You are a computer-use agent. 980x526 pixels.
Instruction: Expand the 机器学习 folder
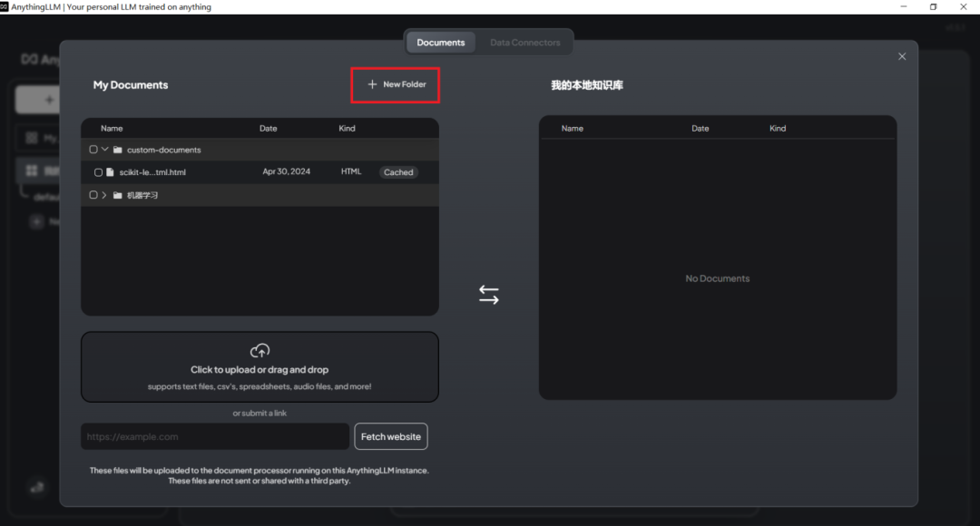click(104, 195)
